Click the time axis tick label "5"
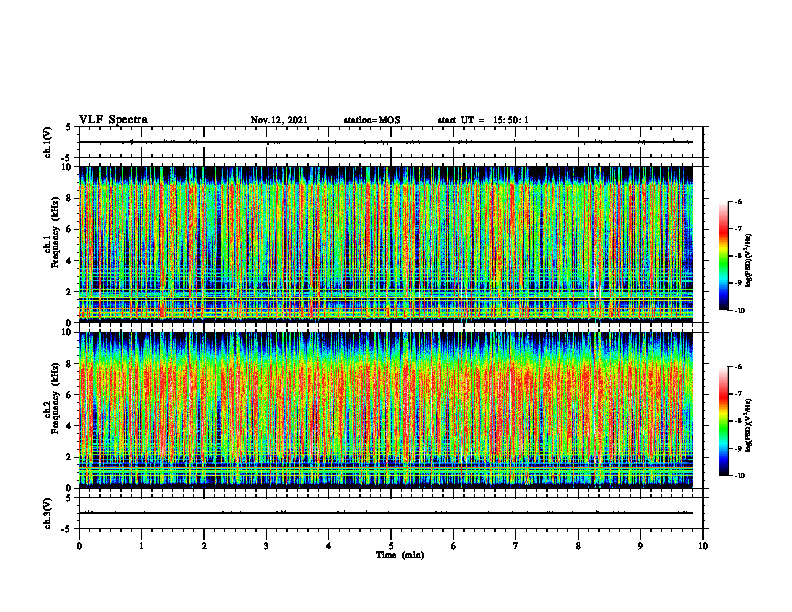This screenshot has height=612, width=792. pos(391,546)
